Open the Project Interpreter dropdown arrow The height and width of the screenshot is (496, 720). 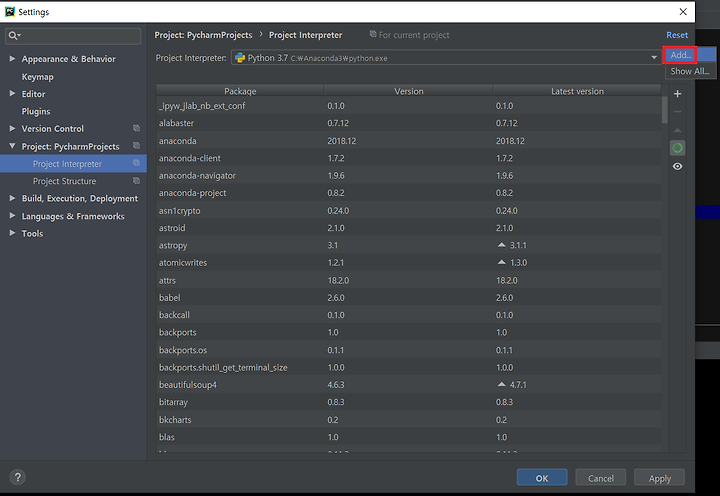[654, 58]
